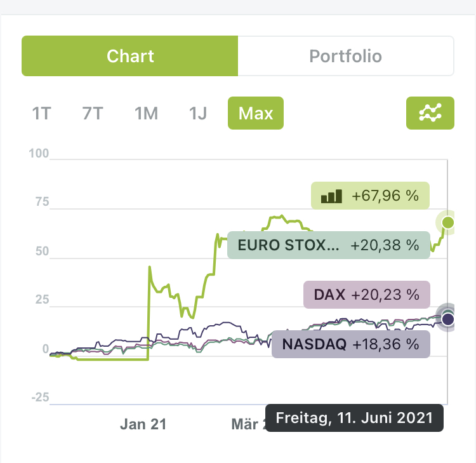This screenshot has width=476, height=463.
Task: Click the DAX +20,23 % label
Action: coord(366,295)
